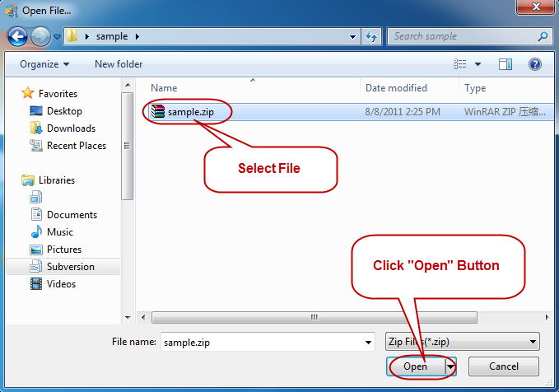Screen dimensions: 559x392
Task: Click the Back navigation arrow
Action: click(x=17, y=36)
